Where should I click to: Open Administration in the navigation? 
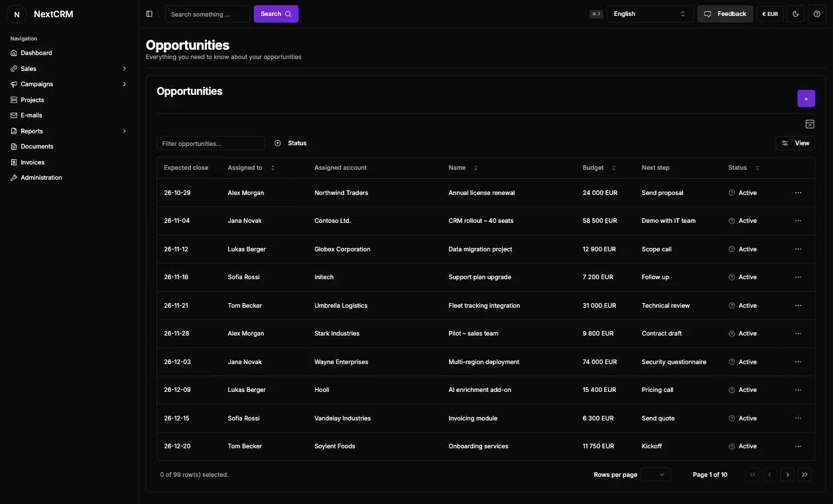pyautogui.click(x=41, y=178)
